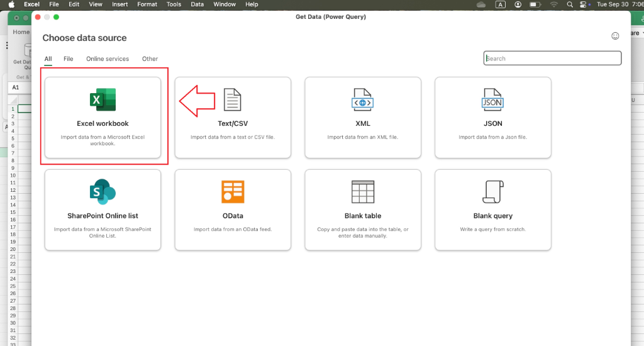
Task: Click the JSON card label
Action: pyautogui.click(x=493, y=124)
